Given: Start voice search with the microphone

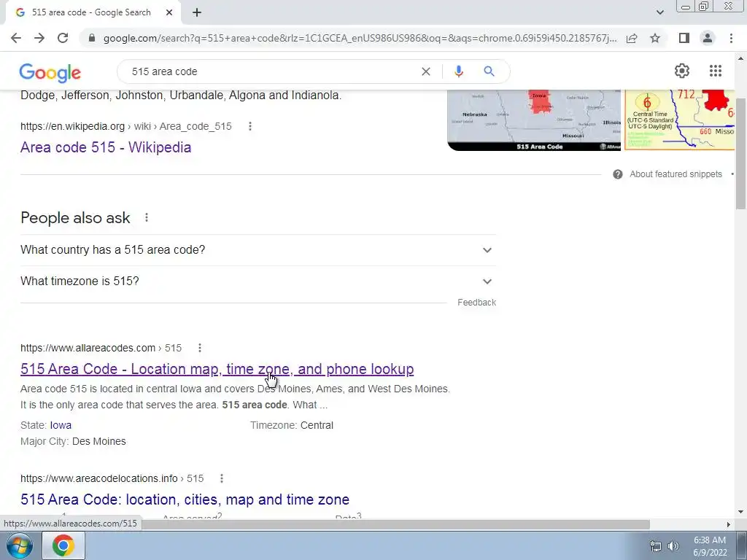Looking at the screenshot, I should coord(459,71).
